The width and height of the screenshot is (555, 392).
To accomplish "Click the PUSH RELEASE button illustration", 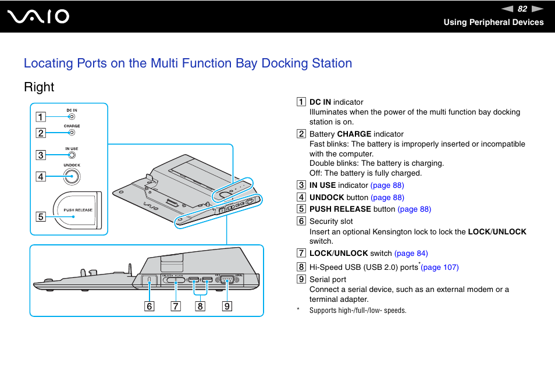I will pyautogui.click(x=77, y=211).
